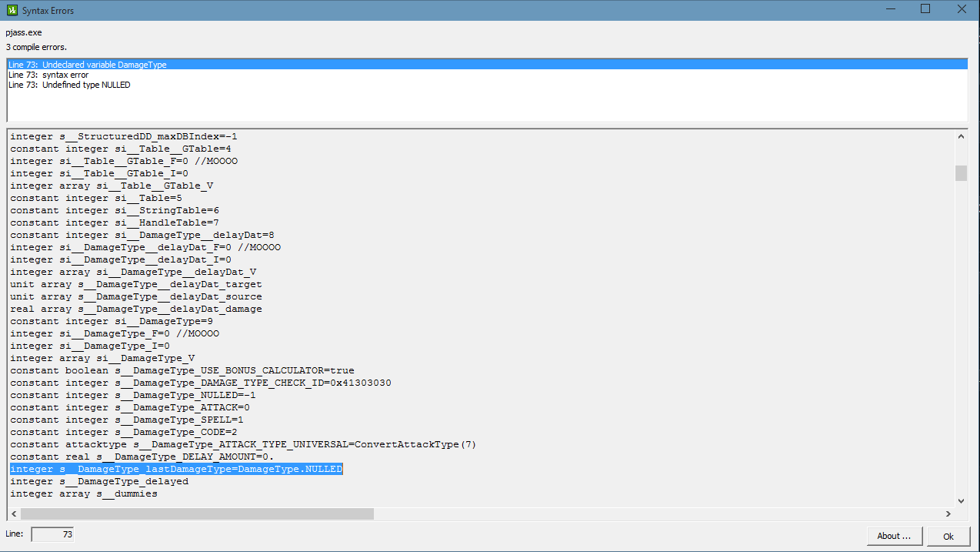The image size is (980, 552).
Task: Click line 'integer array si__DamageType__delayDat_V'
Action: (x=133, y=272)
